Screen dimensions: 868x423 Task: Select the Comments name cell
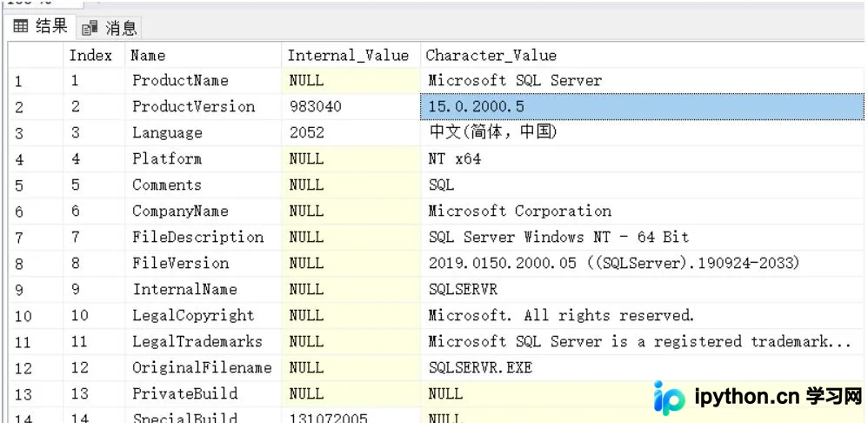204,185
